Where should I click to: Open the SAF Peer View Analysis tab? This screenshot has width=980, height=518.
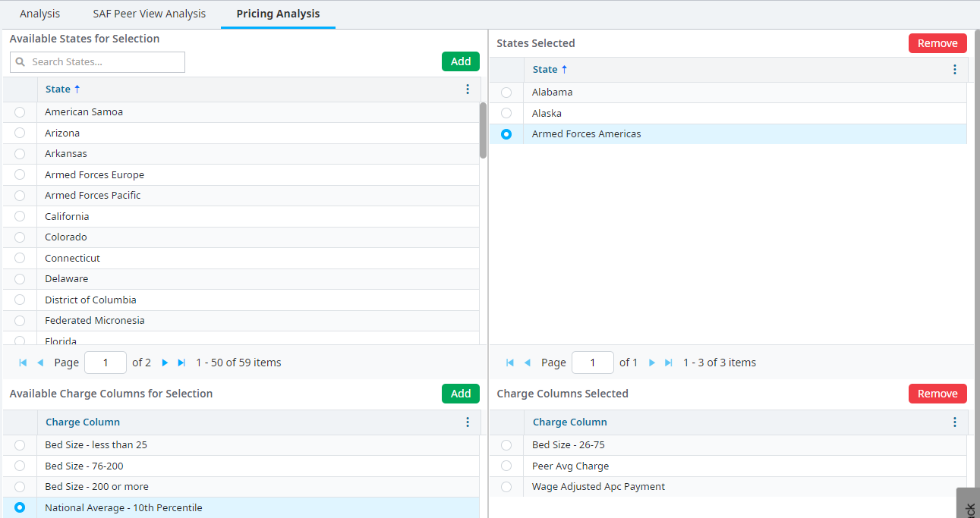pos(149,14)
